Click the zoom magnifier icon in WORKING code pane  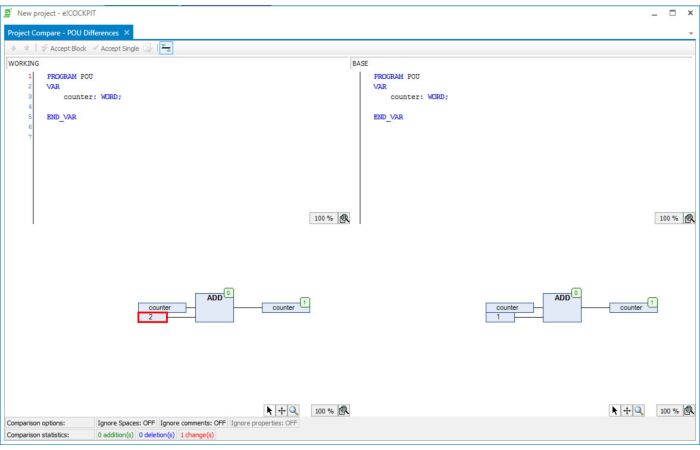pos(344,217)
